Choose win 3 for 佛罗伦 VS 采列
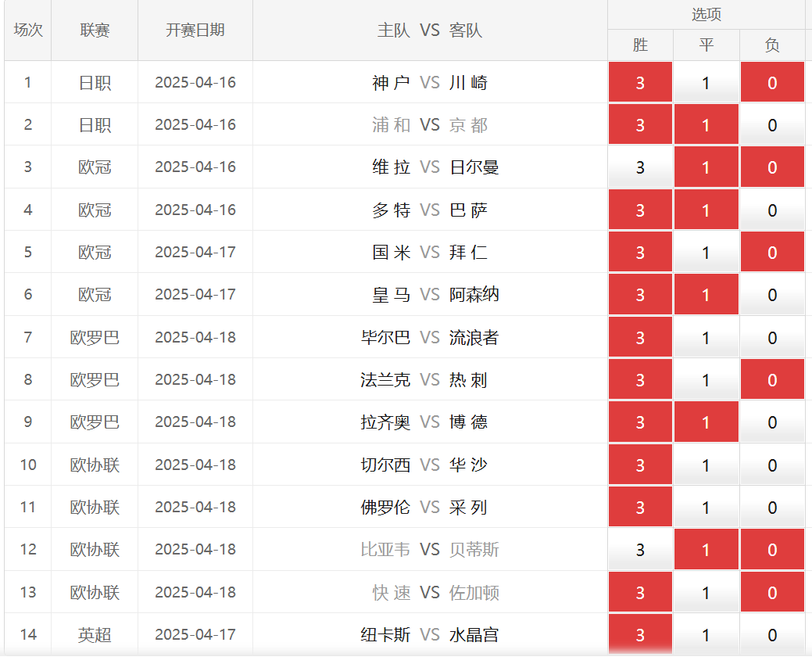 pyautogui.click(x=640, y=507)
